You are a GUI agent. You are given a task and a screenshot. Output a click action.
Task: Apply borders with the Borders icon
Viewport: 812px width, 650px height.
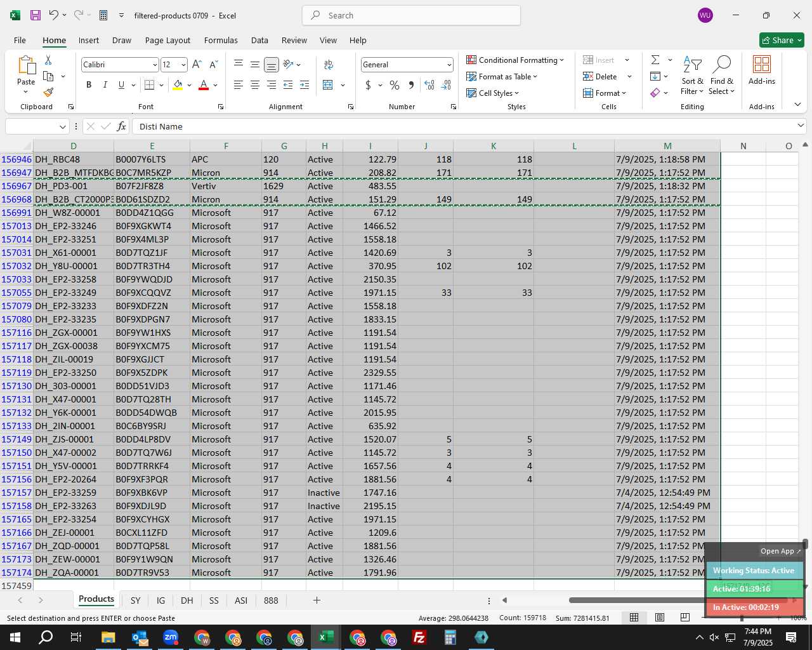click(150, 84)
